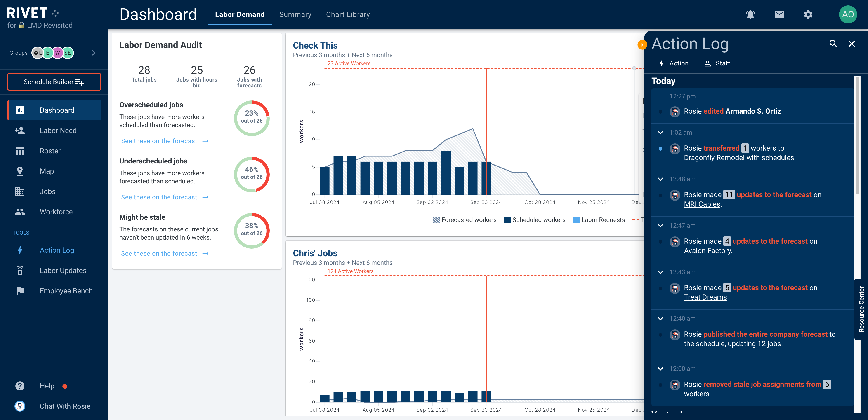Open the Treat Dreams link
This screenshot has height=420, width=868.
pyautogui.click(x=705, y=297)
